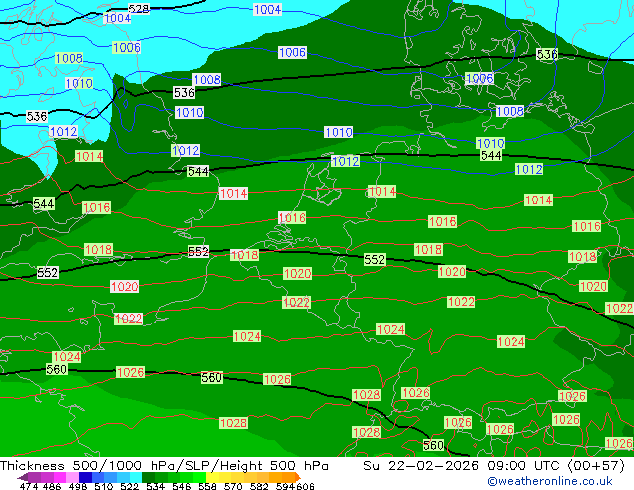Click the darkest green legend swatch
The image size is (634, 490).
click(148, 477)
